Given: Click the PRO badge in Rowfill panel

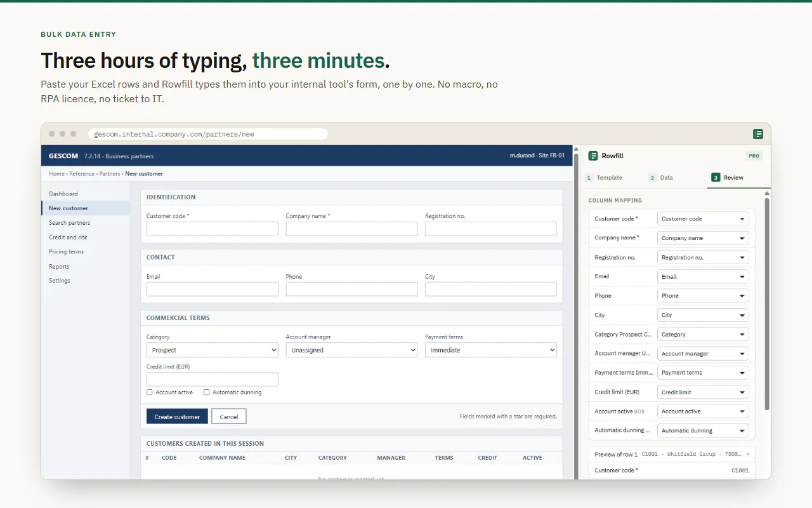Looking at the screenshot, I should tap(754, 156).
